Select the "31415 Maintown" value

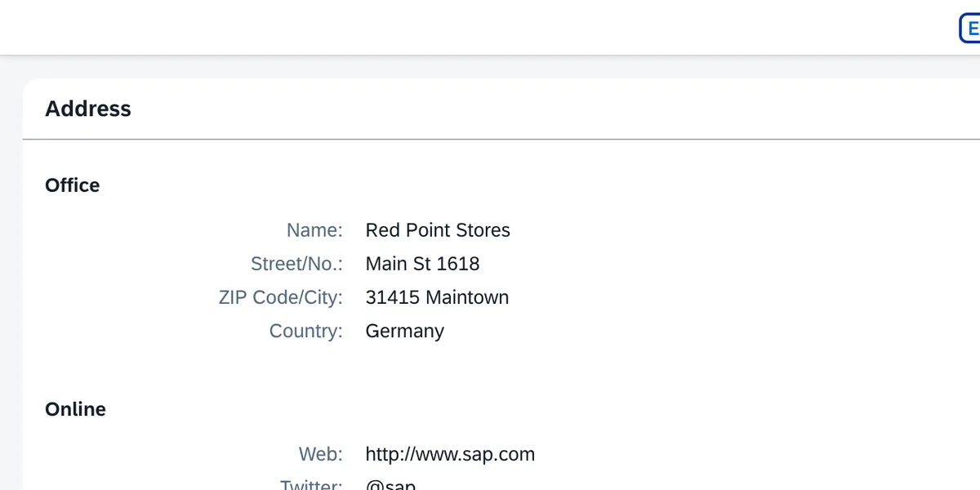tap(437, 297)
